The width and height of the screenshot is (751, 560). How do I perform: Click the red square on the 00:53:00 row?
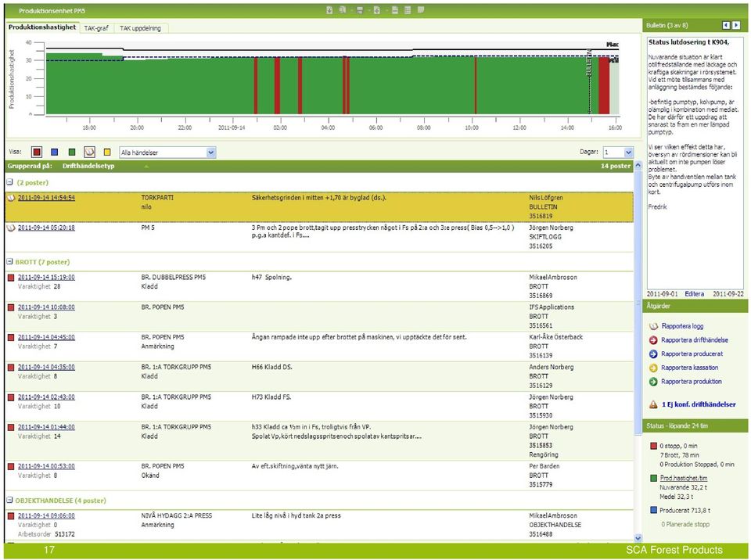click(11, 467)
